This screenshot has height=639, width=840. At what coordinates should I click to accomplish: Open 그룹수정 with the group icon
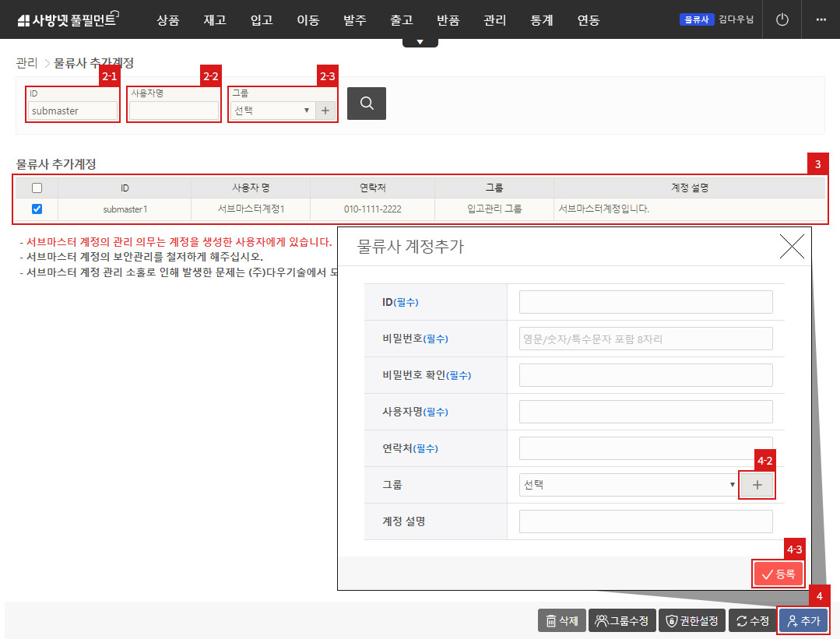pos(622,620)
